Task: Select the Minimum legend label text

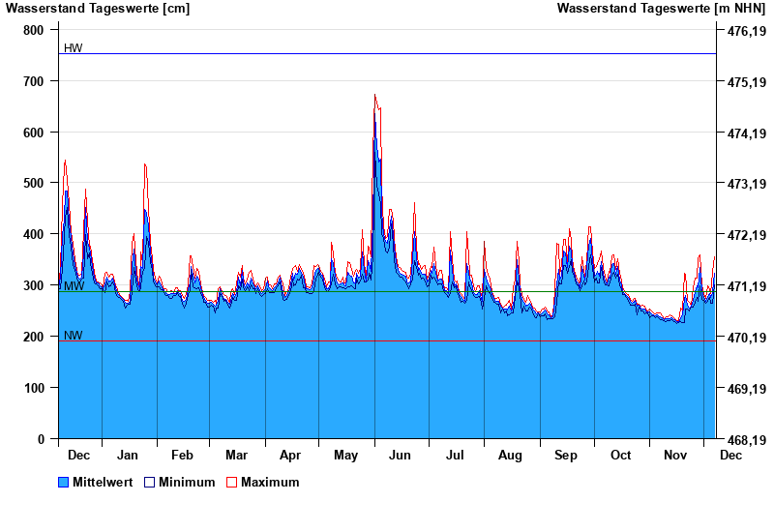Action: click(187, 482)
